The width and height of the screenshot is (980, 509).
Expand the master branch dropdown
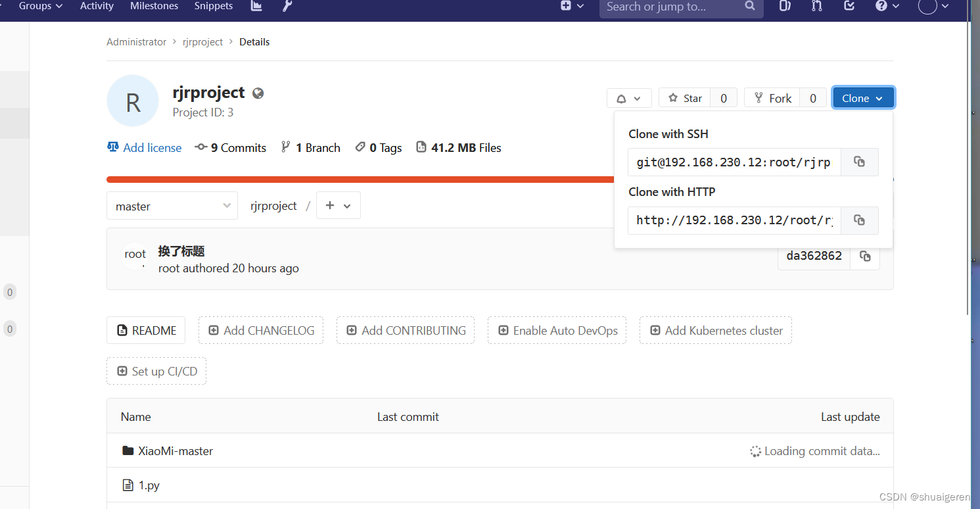pos(172,205)
